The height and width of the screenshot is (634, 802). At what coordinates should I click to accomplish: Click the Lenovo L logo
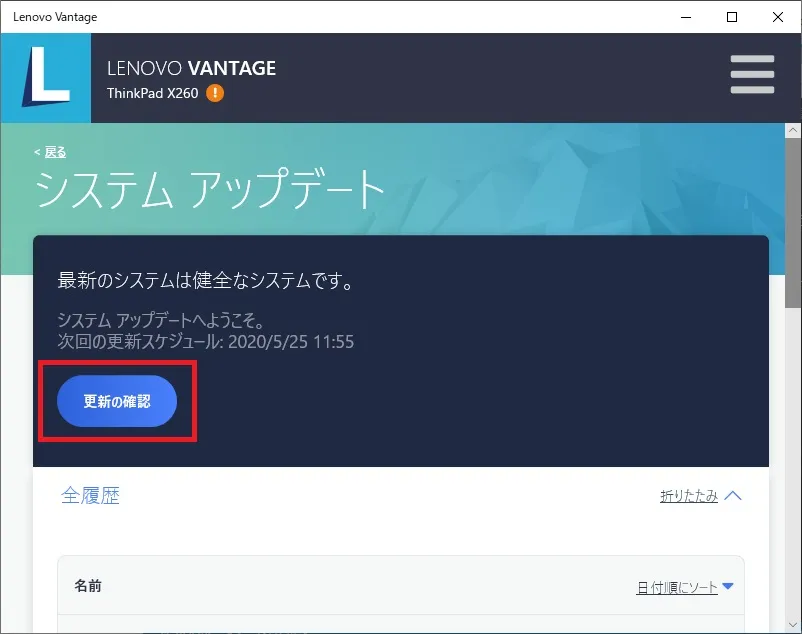[46, 78]
